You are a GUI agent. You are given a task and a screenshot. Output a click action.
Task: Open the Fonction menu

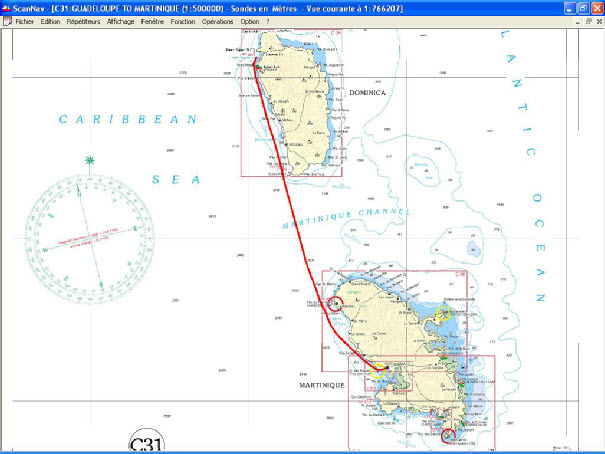[183, 21]
